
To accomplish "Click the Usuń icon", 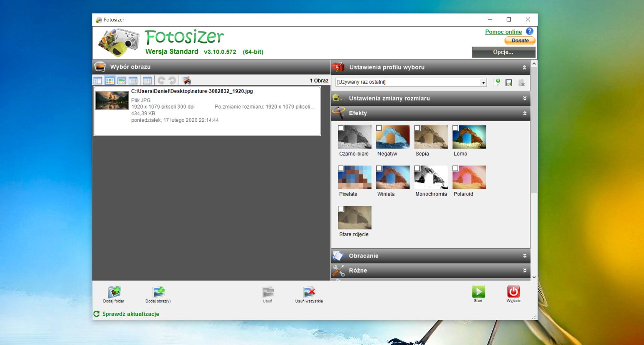I will pos(268,292).
